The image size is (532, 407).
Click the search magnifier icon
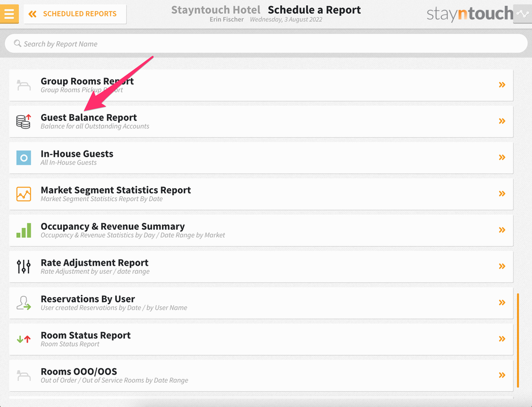click(17, 43)
